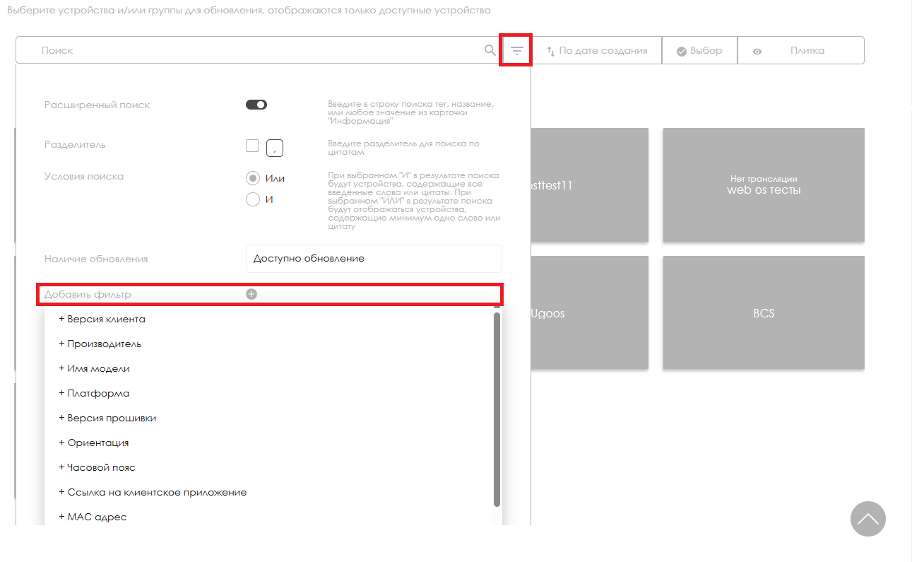Image resolution: width=924 pixels, height=562 pixels.
Task: Click the sort arrows icon
Action: [x=551, y=51]
